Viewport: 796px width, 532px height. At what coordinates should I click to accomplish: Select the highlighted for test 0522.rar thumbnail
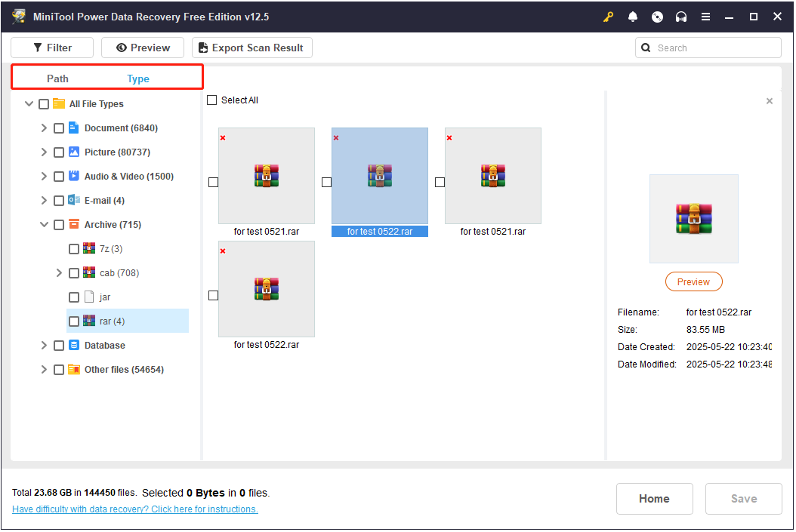click(380, 176)
